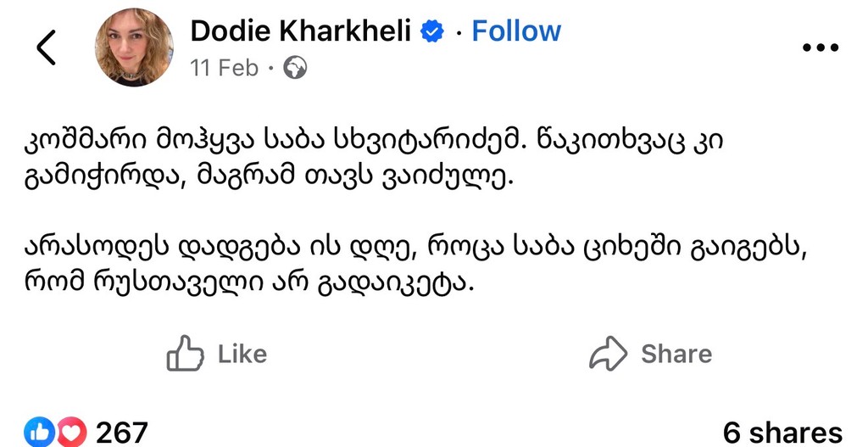This screenshot has width=868, height=447.
Task: Open the Dodie Kharkheli profile name
Action: [x=301, y=31]
